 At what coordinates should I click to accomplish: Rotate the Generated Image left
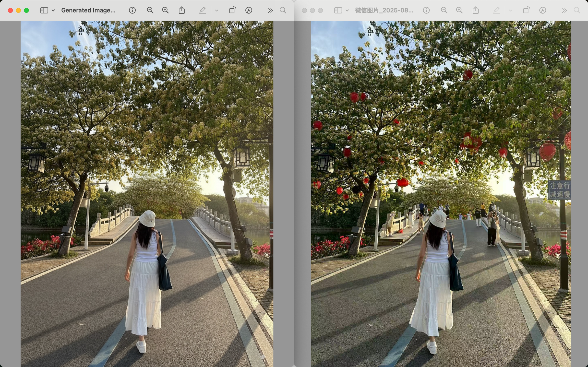(232, 10)
